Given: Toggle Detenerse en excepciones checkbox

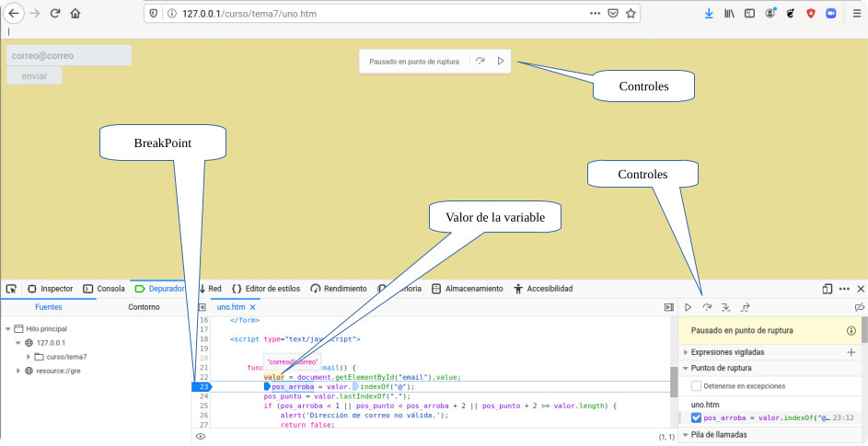Looking at the screenshot, I should [x=697, y=386].
